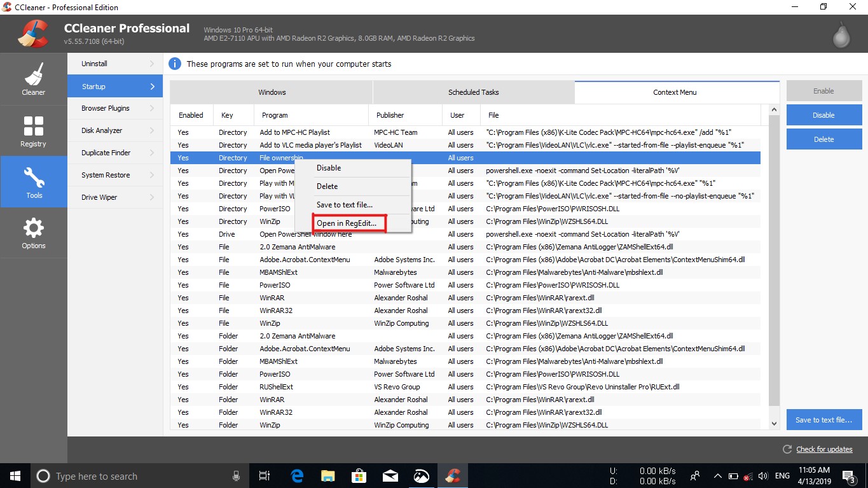Sort the list by the Program column

click(x=311, y=115)
